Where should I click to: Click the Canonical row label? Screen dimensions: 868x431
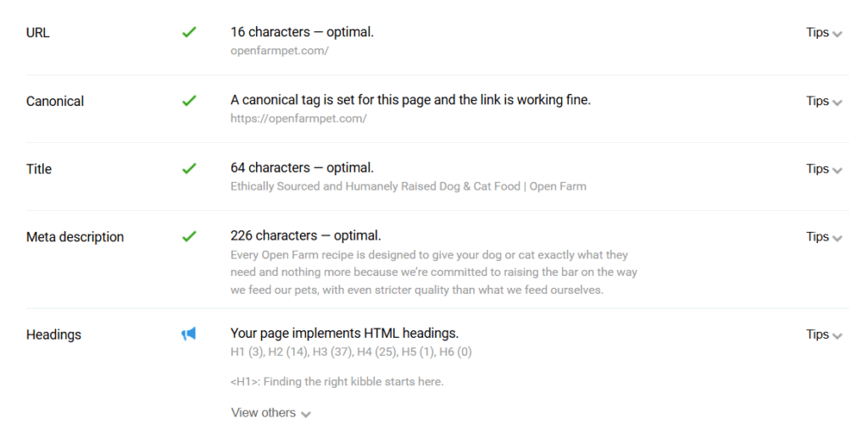click(55, 102)
